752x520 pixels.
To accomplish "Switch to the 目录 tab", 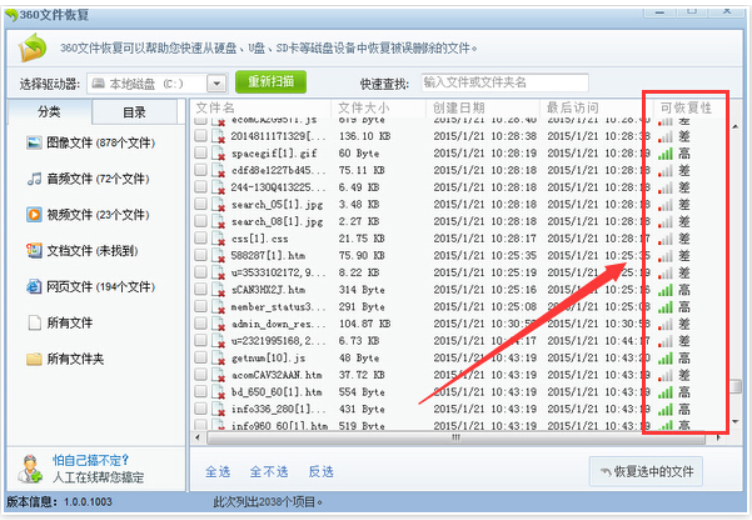I will 134,113.
